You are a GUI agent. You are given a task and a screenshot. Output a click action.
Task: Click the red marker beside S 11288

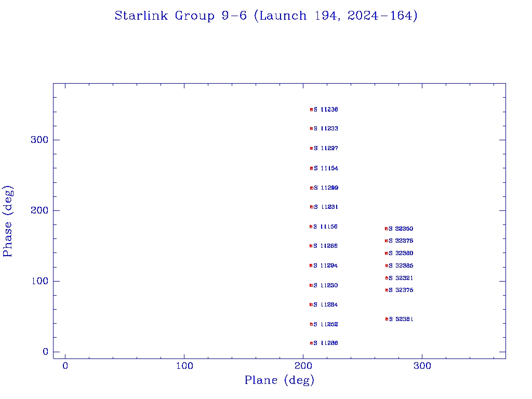click(x=311, y=246)
